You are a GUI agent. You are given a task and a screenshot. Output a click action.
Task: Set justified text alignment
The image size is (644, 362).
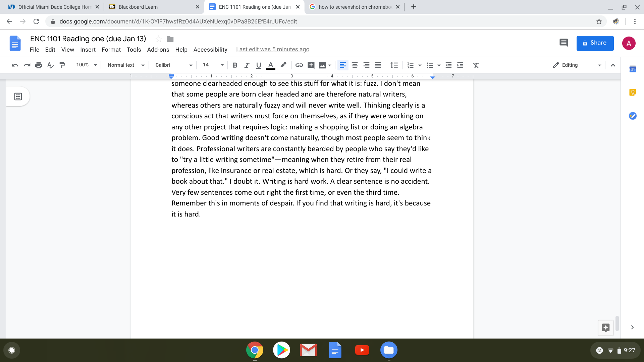(x=378, y=65)
